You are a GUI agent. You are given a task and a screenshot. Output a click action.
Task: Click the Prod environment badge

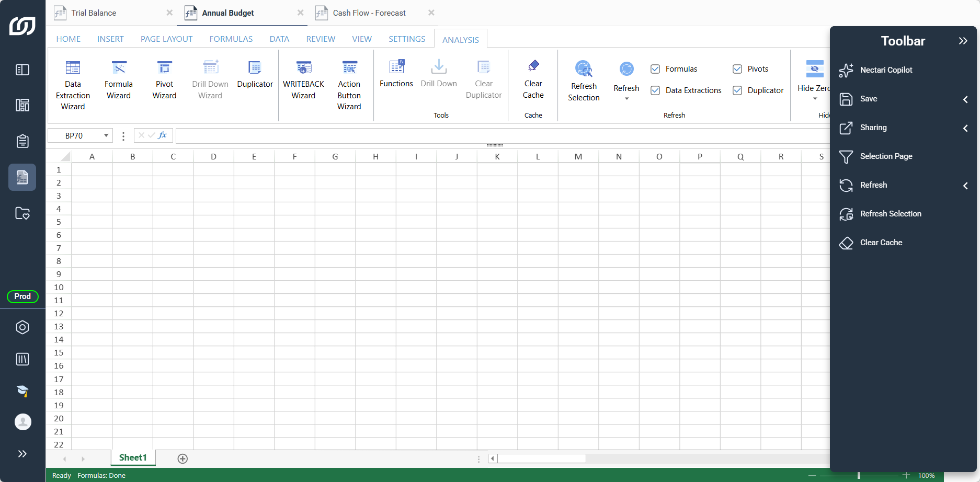[22, 296]
